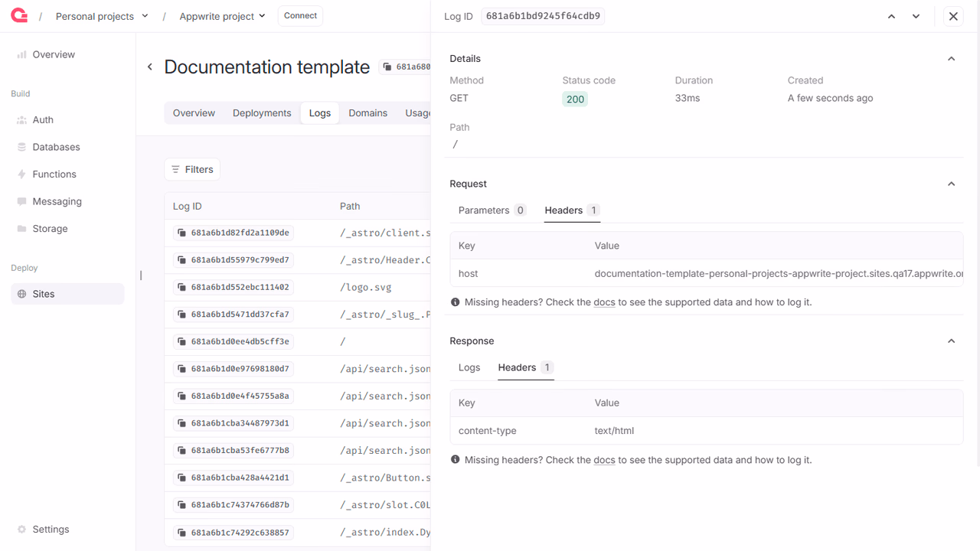980x551 pixels.
Task: Open the Appwrite project dropdown
Action: (x=222, y=16)
